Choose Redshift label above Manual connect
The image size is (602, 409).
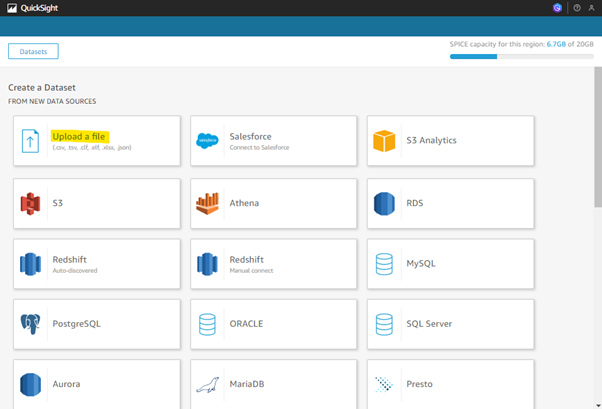(246, 260)
